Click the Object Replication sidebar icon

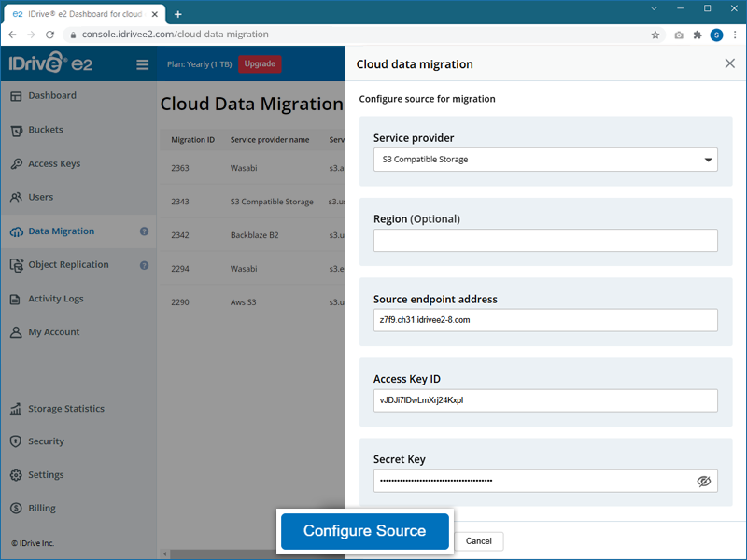(x=16, y=265)
